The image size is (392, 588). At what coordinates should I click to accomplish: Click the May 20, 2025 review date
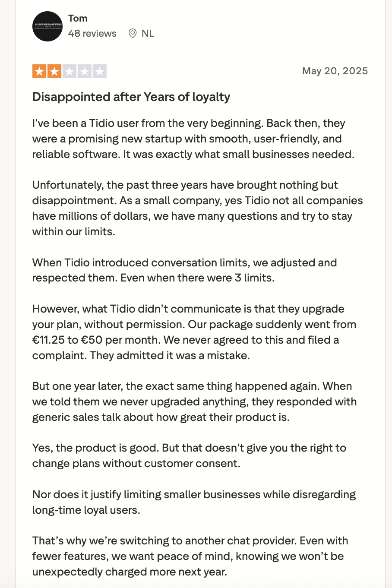(x=335, y=71)
